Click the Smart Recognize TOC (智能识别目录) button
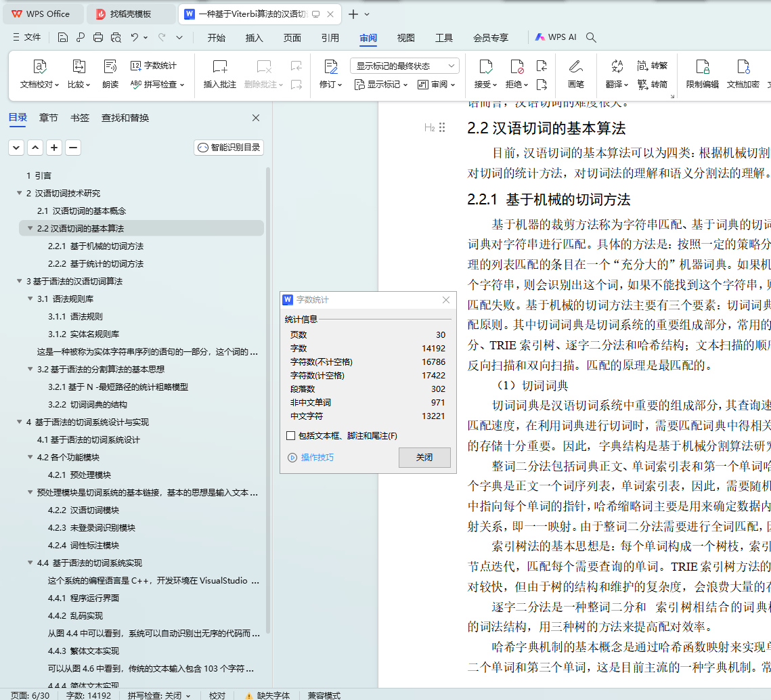Screen dimensions: 771x700 (229, 148)
